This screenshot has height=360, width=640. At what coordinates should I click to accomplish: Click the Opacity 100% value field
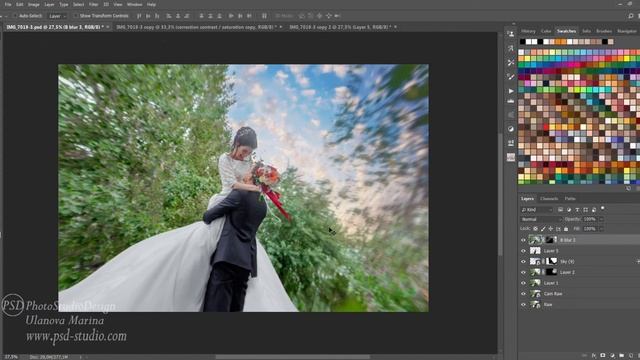[590, 219]
